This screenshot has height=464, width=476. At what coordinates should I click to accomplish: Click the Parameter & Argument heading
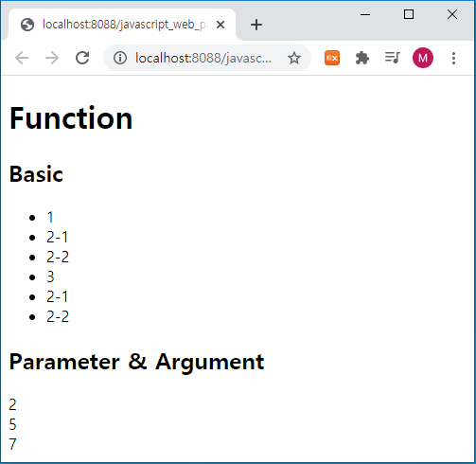pos(136,362)
